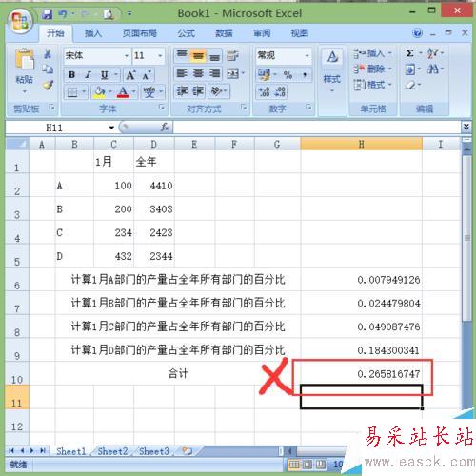
Task: Switch to the 审阅 ribbon tab
Action: pos(262,33)
